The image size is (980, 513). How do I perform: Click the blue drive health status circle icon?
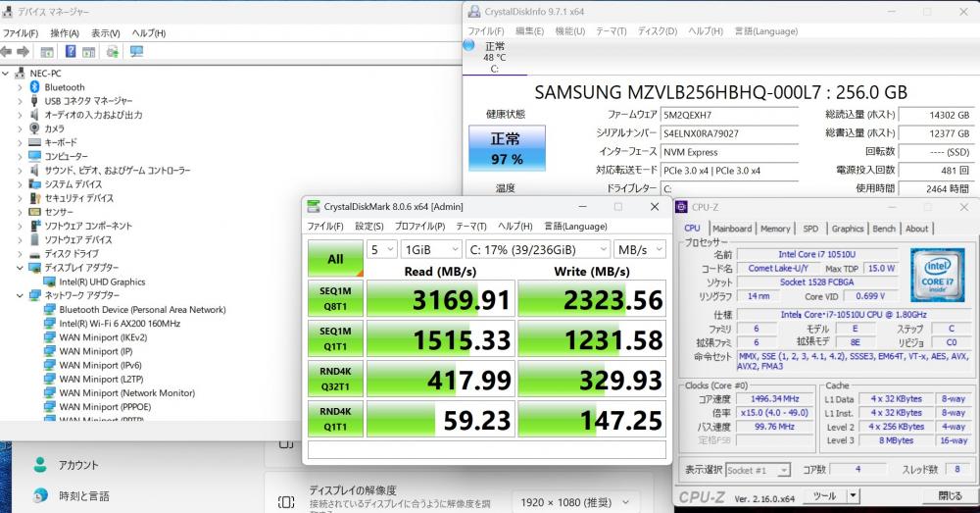tap(469, 46)
